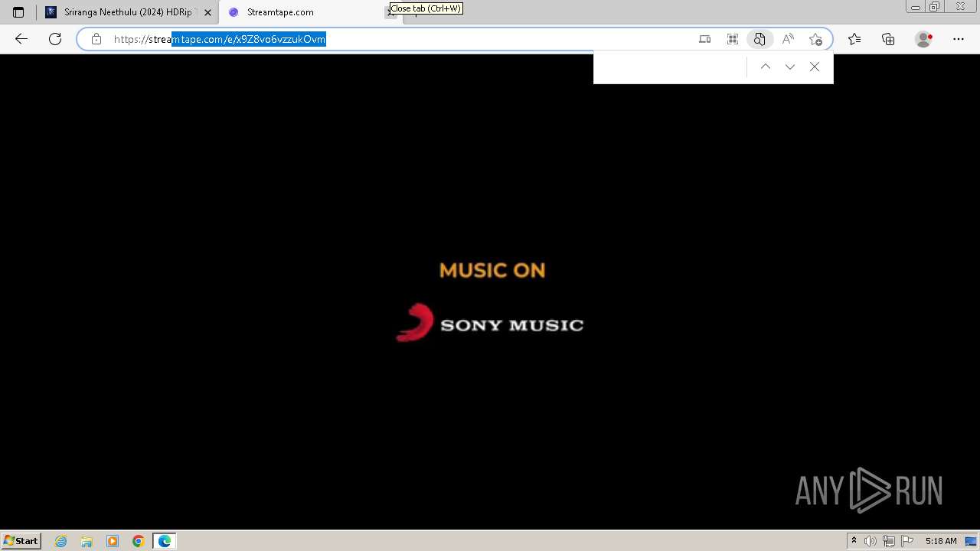980x551 pixels.
Task: Open Action Center flag icon
Action: coord(907,541)
